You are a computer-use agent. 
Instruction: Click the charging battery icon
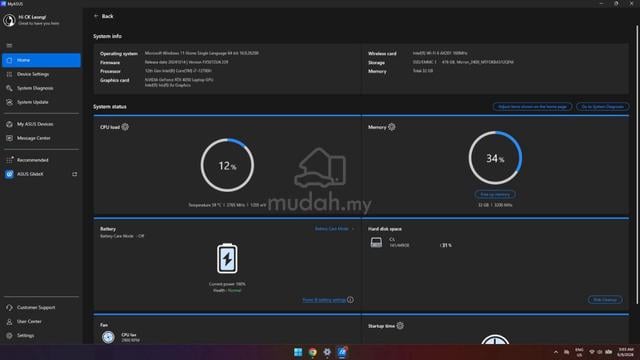point(227,259)
